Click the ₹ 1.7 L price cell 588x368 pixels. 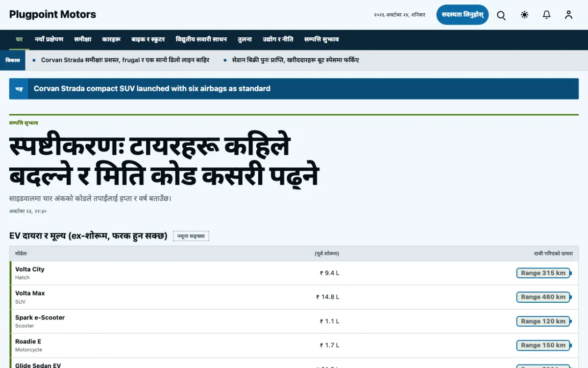point(330,345)
